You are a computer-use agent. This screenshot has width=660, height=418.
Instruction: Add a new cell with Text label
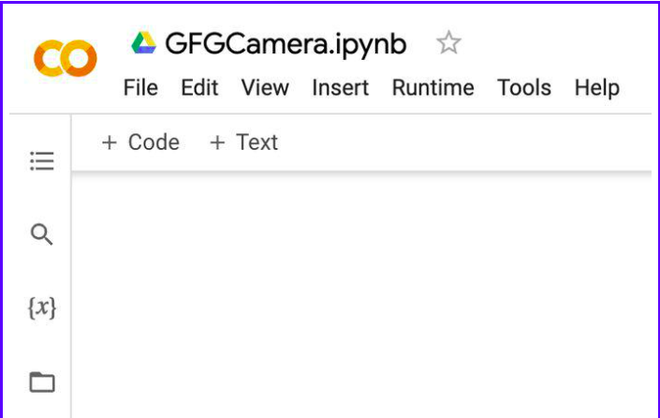point(257,143)
